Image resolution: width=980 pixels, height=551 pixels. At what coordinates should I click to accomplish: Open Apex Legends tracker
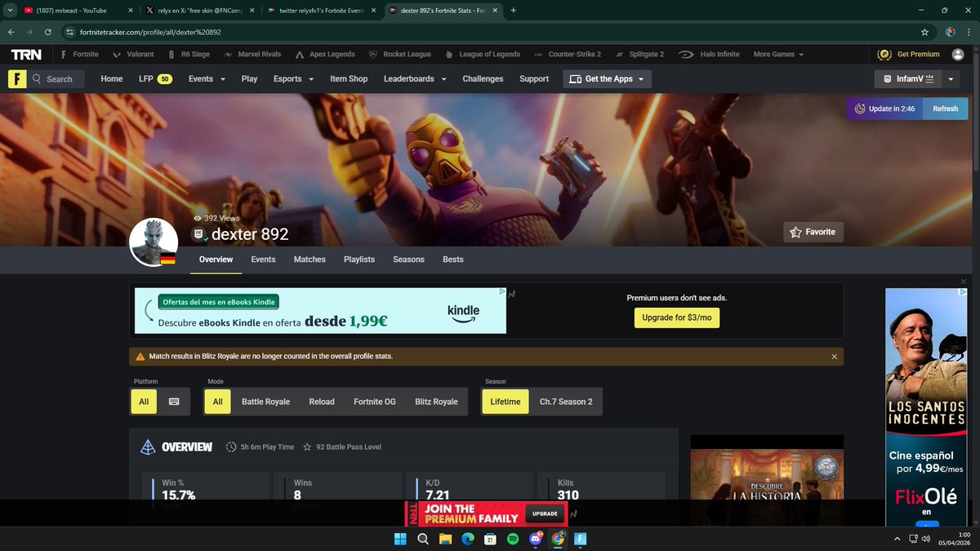click(x=325, y=54)
